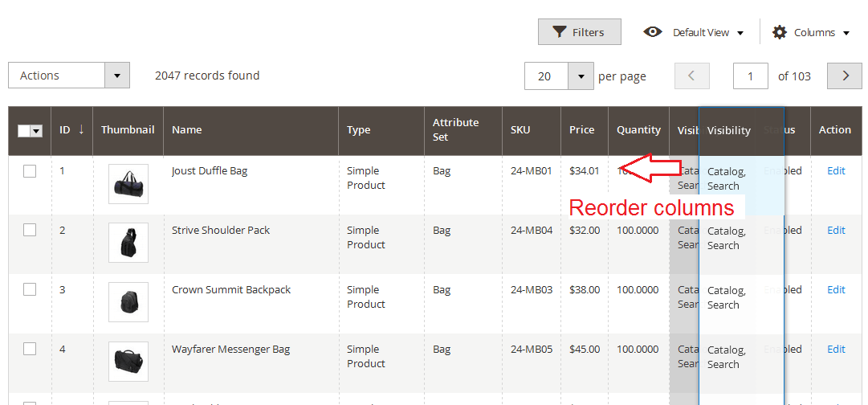Click the current page number field
This screenshot has width=868, height=405.
tap(751, 76)
